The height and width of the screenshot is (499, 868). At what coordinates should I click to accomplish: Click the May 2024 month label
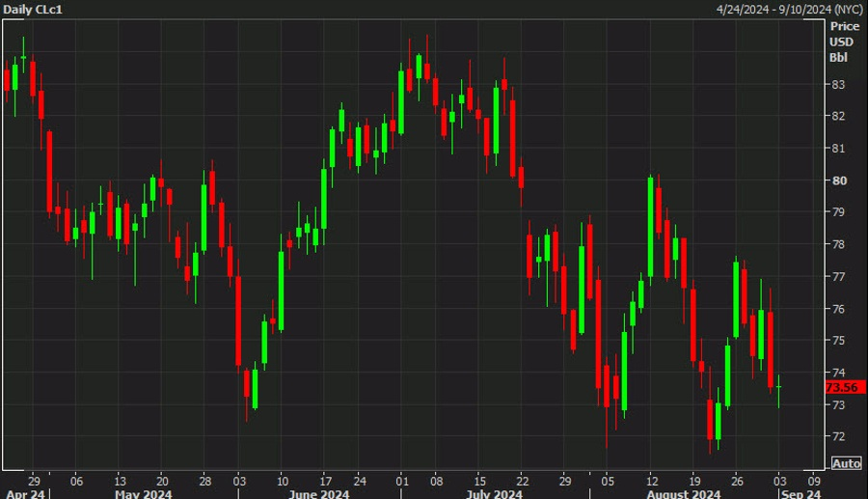pyautogui.click(x=144, y=493)
